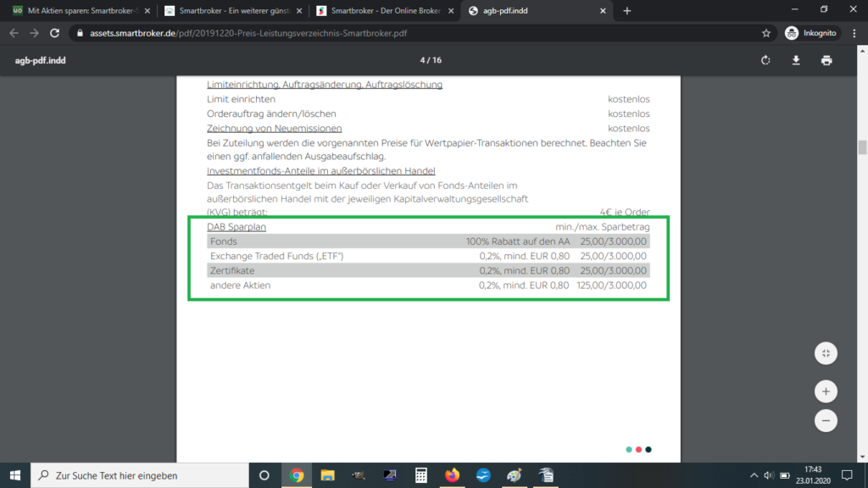Click the address bar URL
Screen dimensions: 868x488
point(248,33)
